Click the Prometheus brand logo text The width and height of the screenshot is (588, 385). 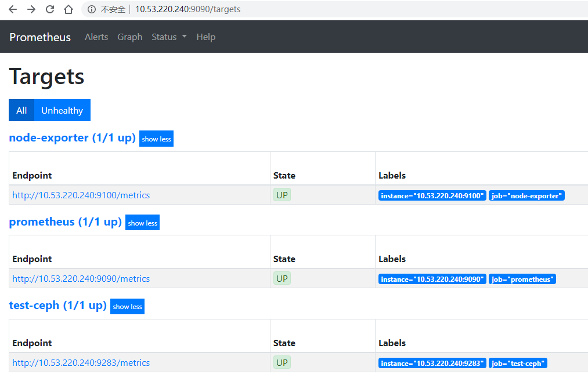point(40,37)
